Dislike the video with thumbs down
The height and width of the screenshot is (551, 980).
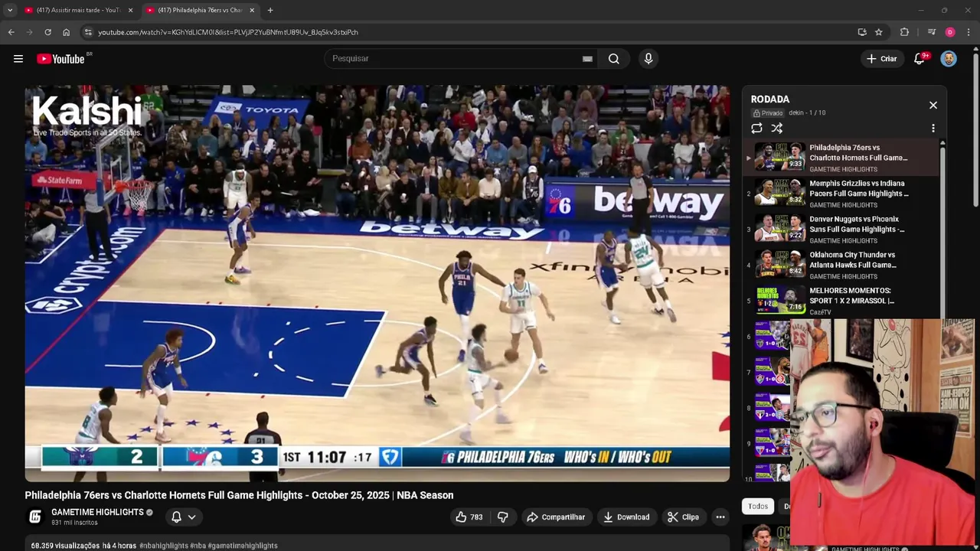pos(503,517)
